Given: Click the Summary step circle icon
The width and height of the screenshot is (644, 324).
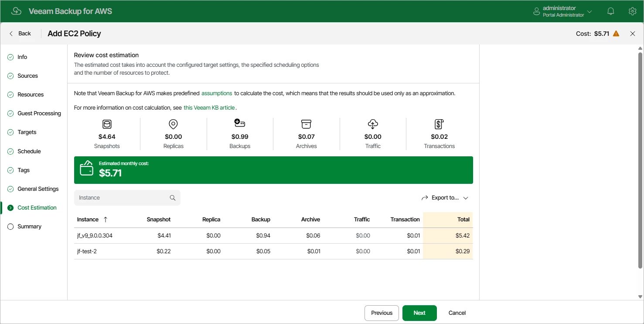Looking at the screenshot, I should pyautogui.click(x=10, y=227).
